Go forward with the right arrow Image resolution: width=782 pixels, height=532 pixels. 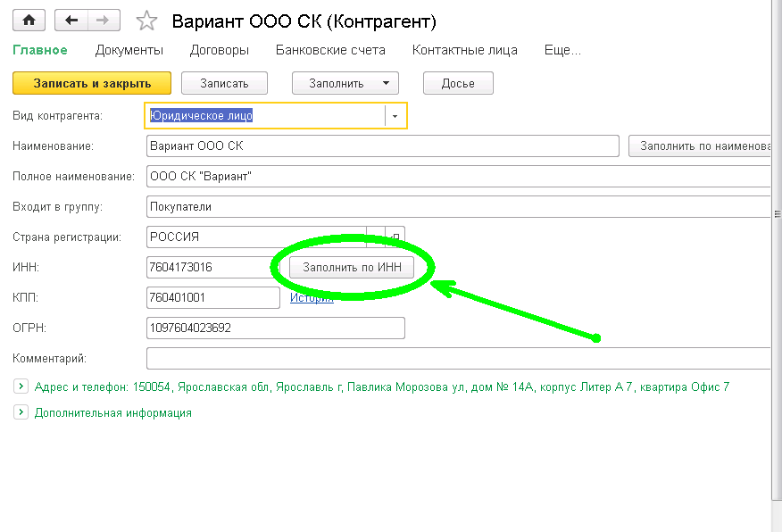click(103, 21)
